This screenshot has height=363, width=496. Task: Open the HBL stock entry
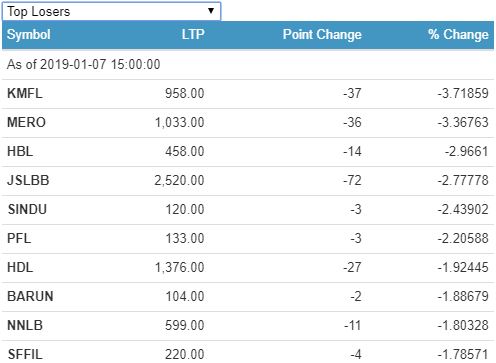pyautogui.click(x=20, y=152)
